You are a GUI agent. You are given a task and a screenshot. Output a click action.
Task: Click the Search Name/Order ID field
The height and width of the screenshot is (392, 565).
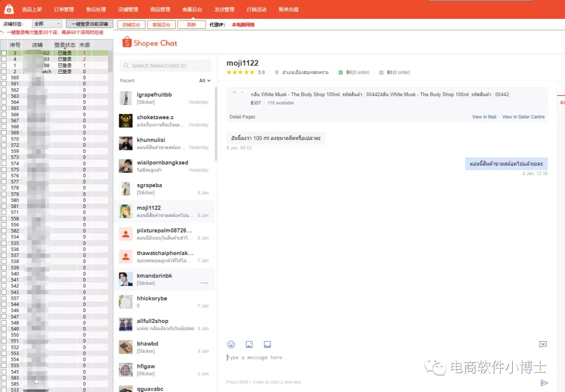tap(165, 65)
